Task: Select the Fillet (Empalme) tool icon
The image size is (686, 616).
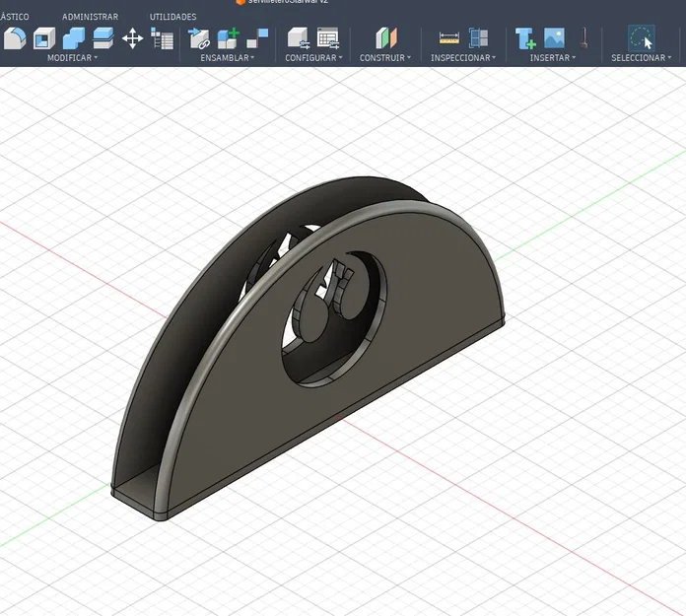Action: coord(15,38)
